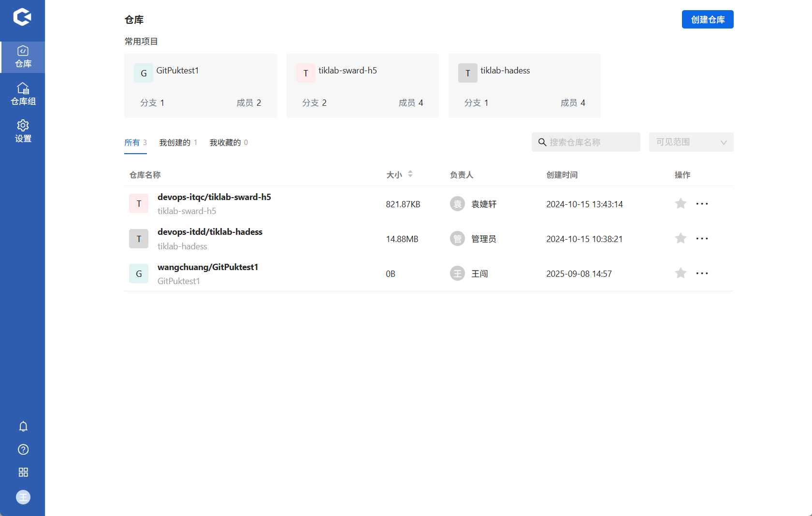This screenshot has height=516, width=812.
Task: Expand the 可见范围 dropdown
Action: pos(691,142)
